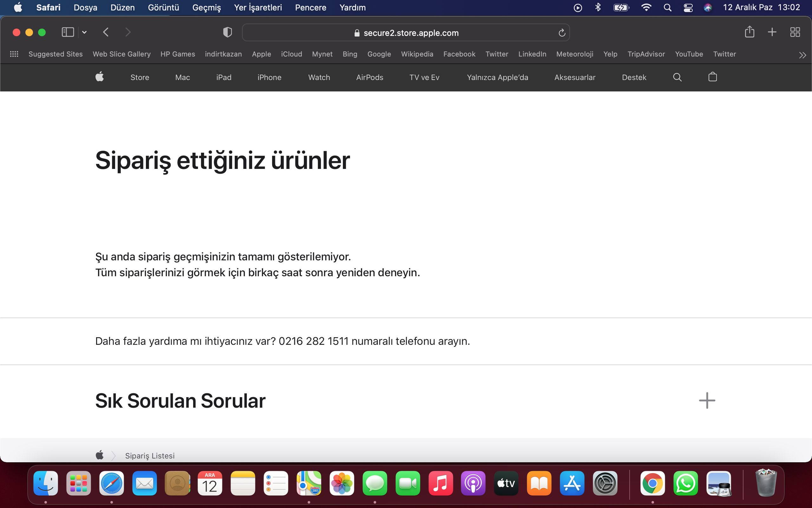
Task: Open Photos in Dock
Action: [x=342, y=484]
